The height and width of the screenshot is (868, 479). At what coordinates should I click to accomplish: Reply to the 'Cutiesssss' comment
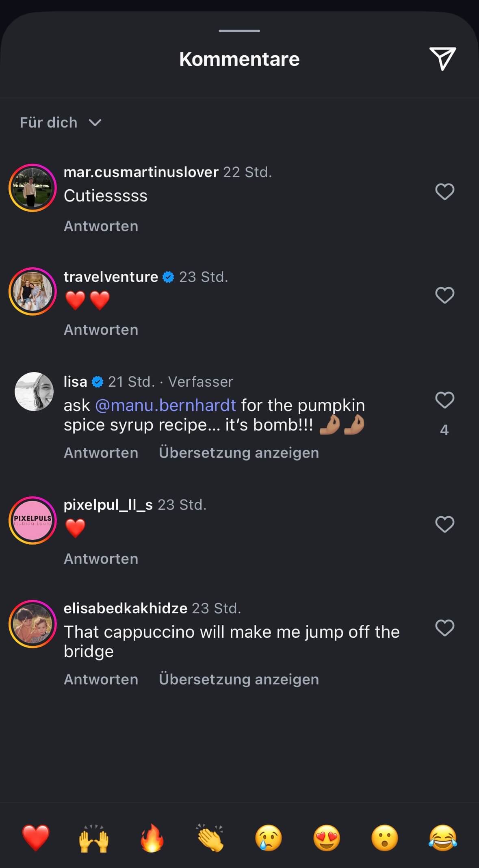[x=101, y=226]
